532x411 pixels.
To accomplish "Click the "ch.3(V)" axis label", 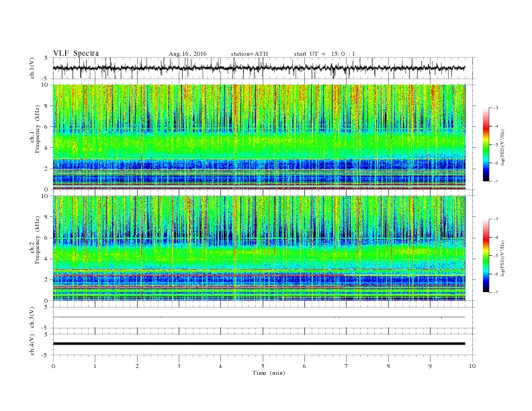I will (x=32, y=318).
